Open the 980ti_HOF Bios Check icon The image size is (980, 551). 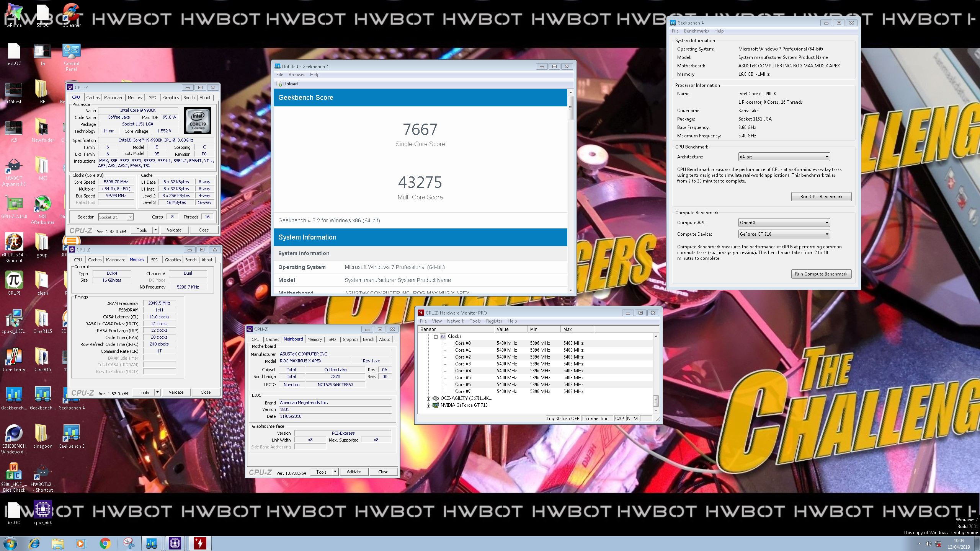click(14, 478)
